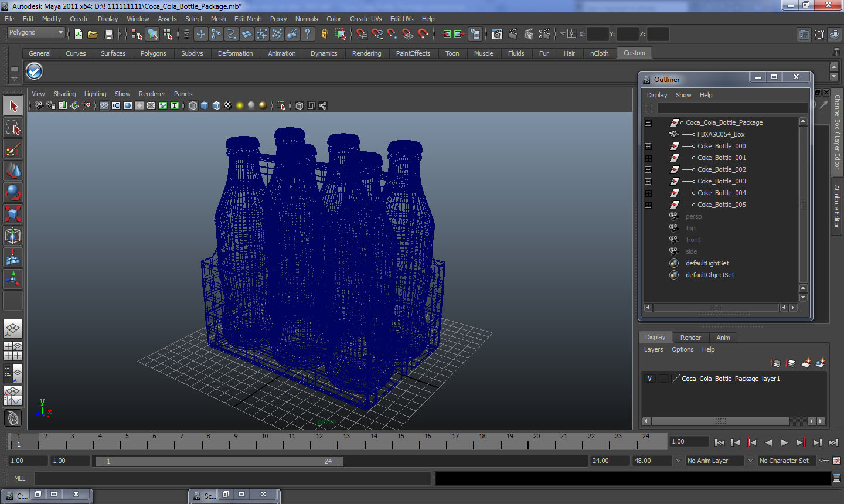The height and width of the screenshot is (504, 844).
Task: Click the Lock current selection icon
Action: click(324, 34)
